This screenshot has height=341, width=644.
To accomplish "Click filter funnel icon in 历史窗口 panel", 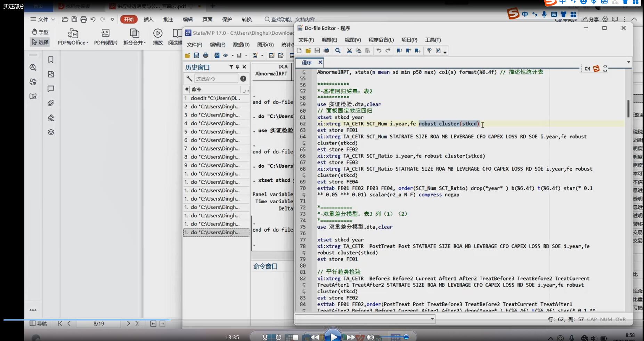I will pyautogui.click(x=231, y=67).
